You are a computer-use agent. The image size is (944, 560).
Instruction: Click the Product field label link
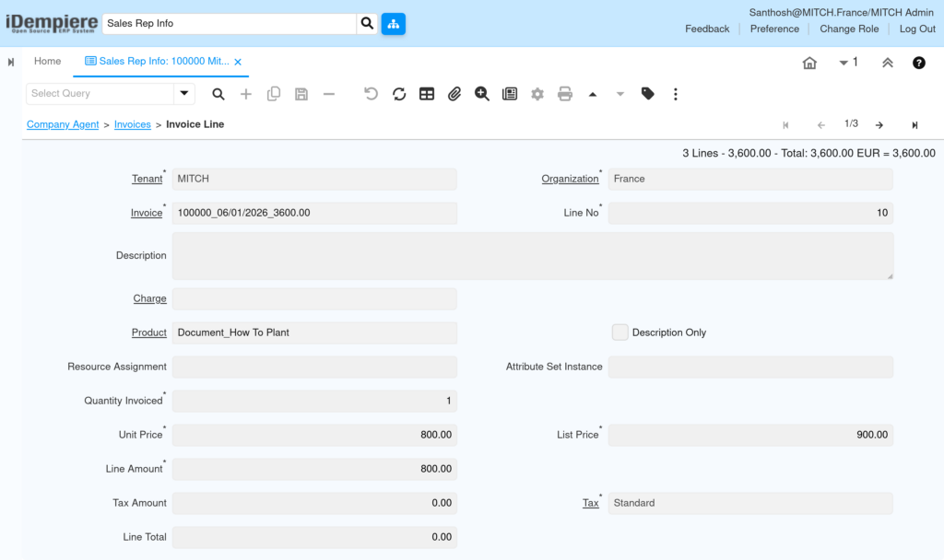148,332
